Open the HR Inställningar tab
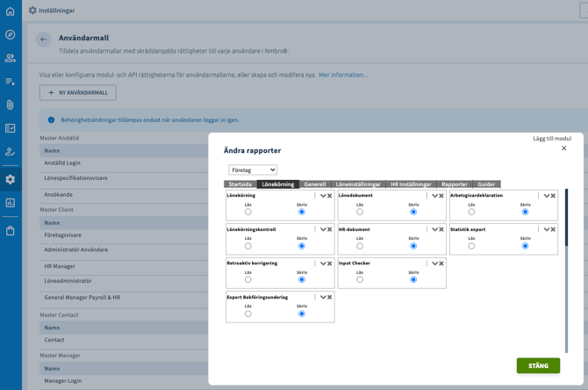Viewport: 588px width, 390px height. pyautogui.click(x=411, y=184)
